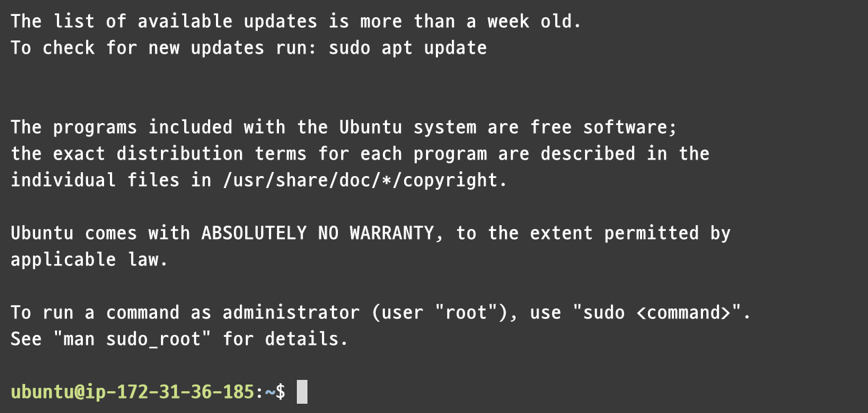Click the "ABSOLUTELY NO WARRANTY" text
Image resolution: width=868 pixels, height=413 pixels.
click(x=317, y=233)
